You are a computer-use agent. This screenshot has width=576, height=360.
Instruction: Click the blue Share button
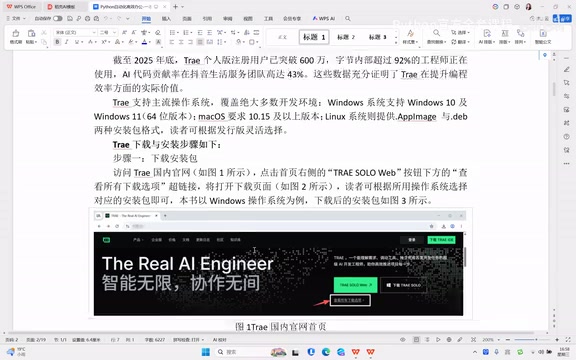562,18
